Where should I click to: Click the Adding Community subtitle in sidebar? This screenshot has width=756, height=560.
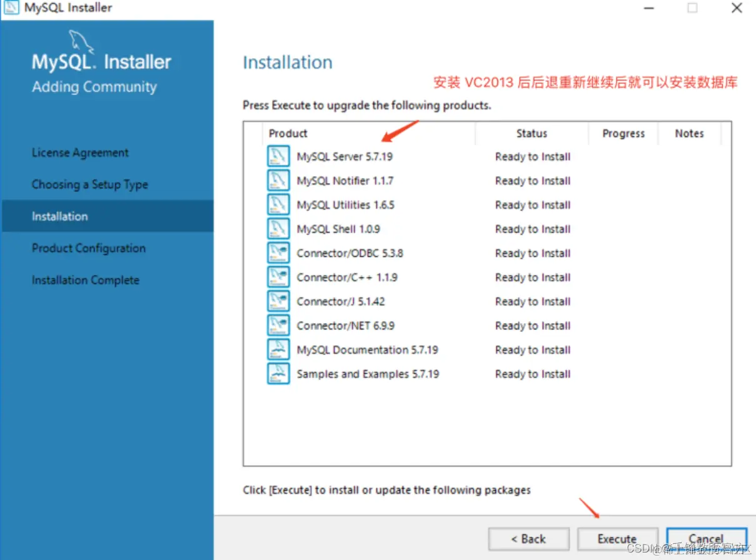[x=94, y=87]
